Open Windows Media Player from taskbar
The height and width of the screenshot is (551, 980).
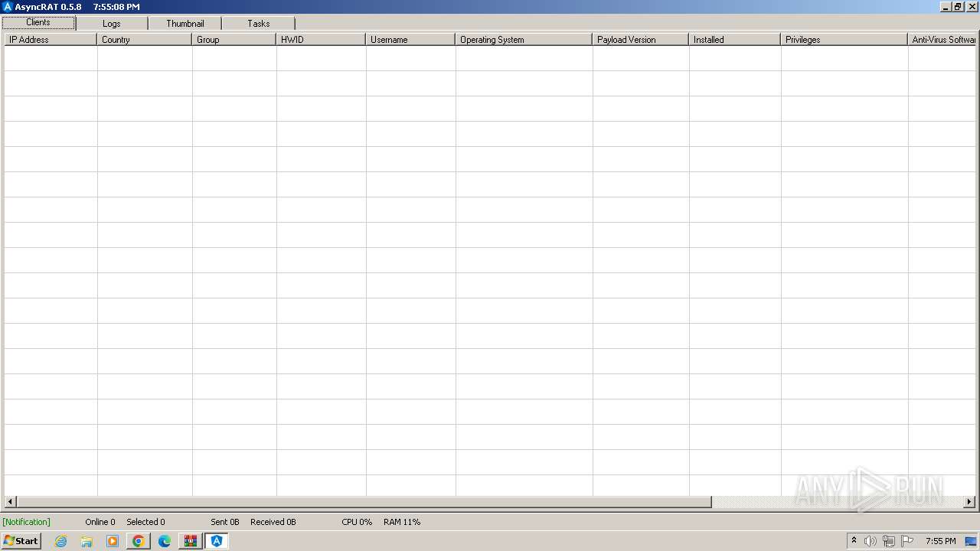click(x=113, y=541)
